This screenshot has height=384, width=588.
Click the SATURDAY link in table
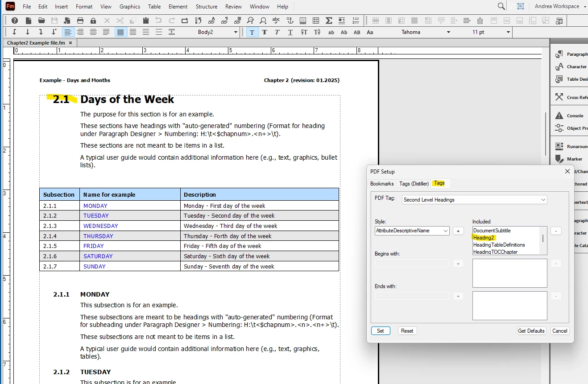coord(98,256)
